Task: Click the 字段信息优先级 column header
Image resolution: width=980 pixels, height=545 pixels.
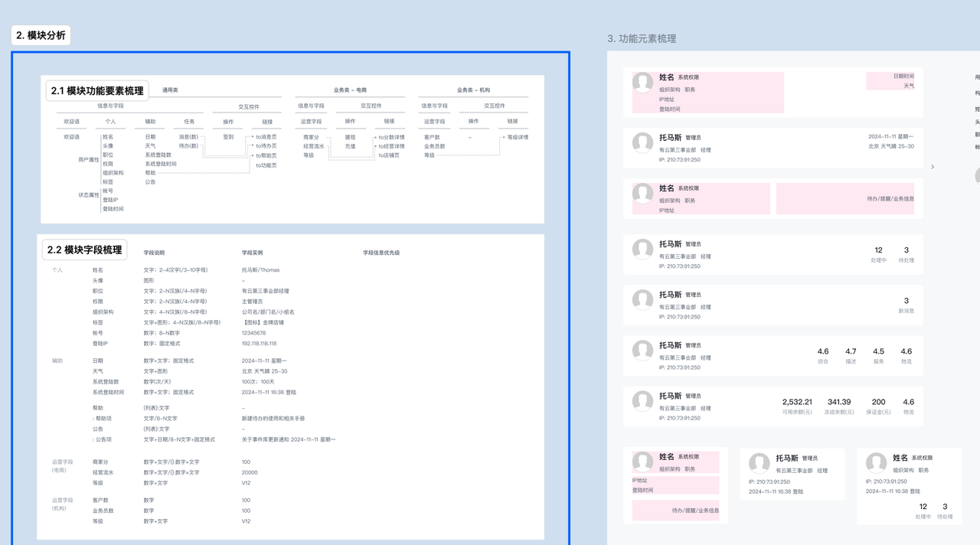Action: 381,253
